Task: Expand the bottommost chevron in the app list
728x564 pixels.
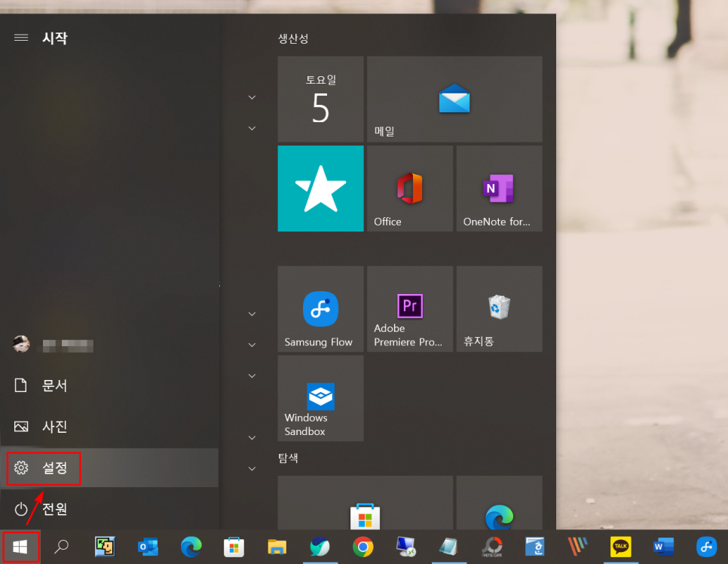Action: click(252, 469)
